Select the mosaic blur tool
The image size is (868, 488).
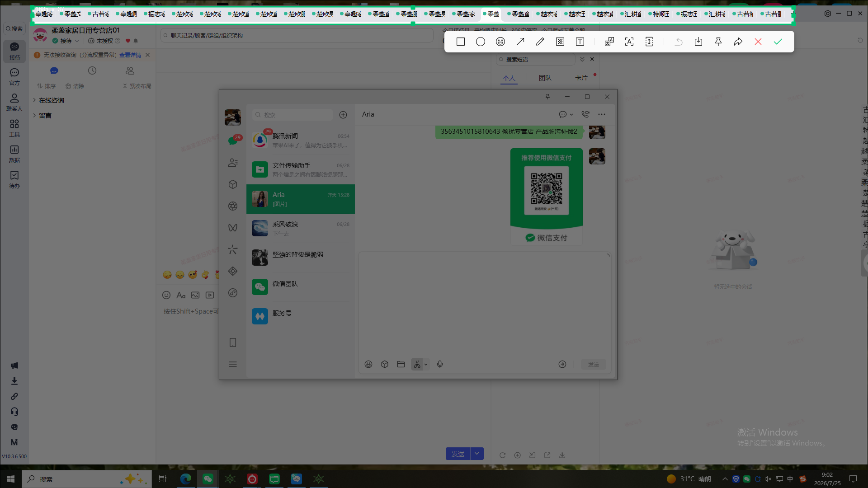[x=560, y=42]
